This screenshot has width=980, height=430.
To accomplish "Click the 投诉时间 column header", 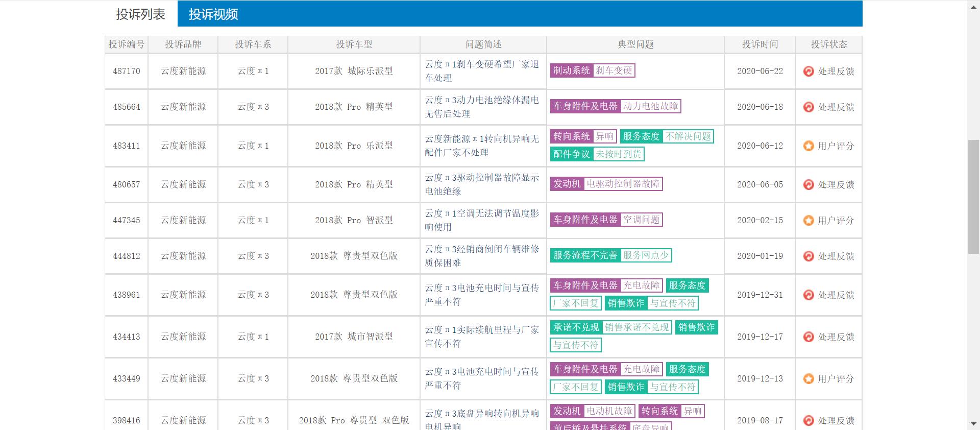I will coord(759,44).
